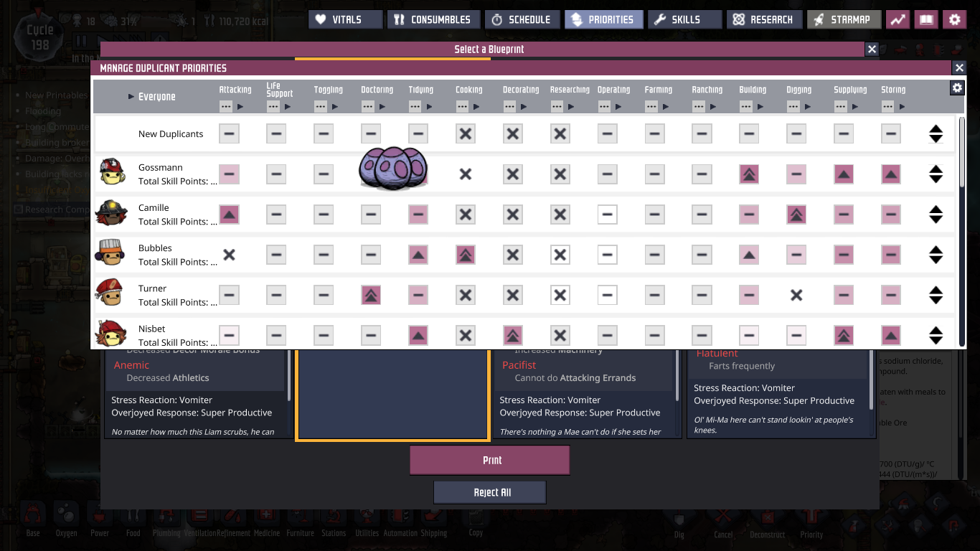Open the Refinement build category

[x=233, y=519]
